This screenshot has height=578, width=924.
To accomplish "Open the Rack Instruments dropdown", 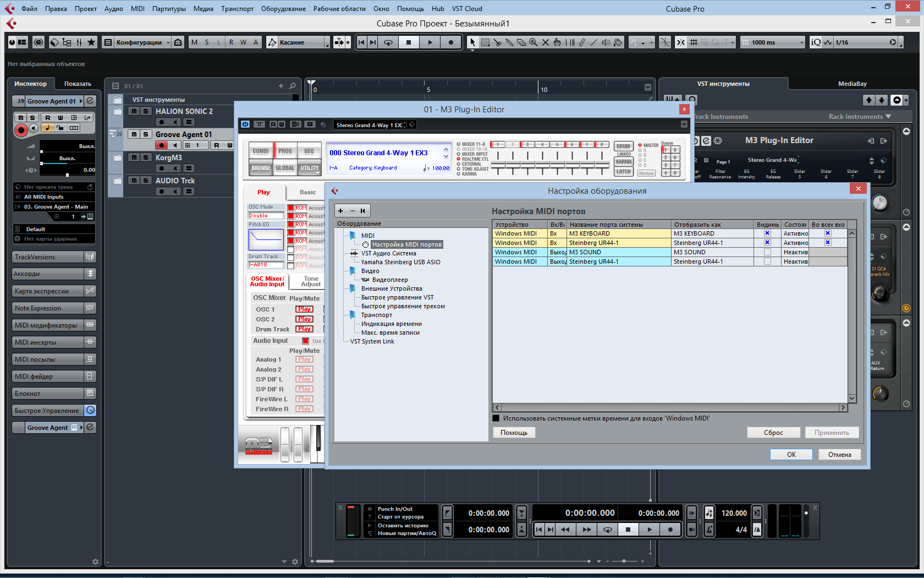I will (860, 117).
